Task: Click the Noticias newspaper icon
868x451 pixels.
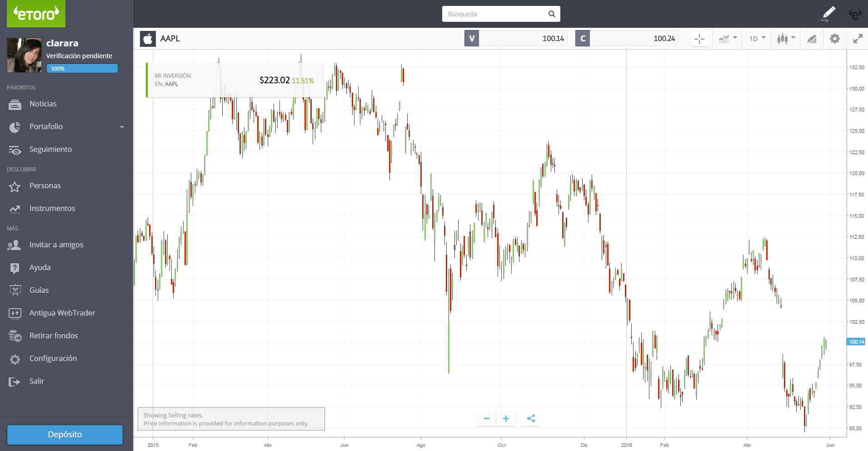Action: (x=15, y=105)
